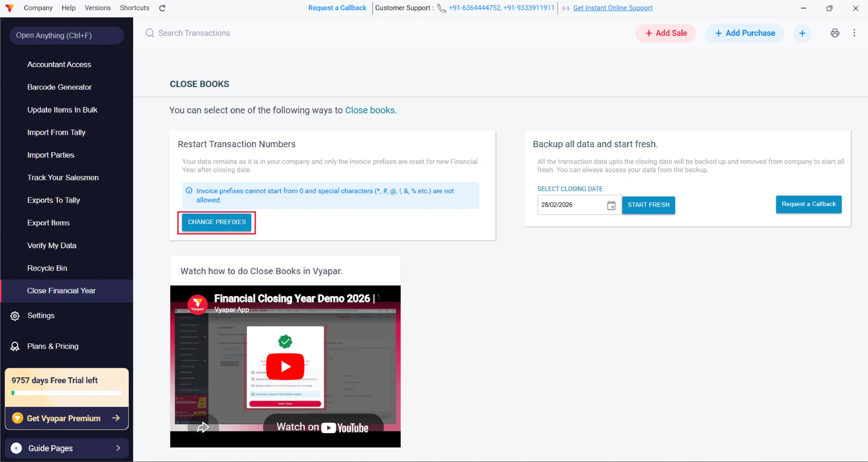Screen dimensions: 868x462
Task: Open Get Instant Online Support link
Action: pos(613,8)
